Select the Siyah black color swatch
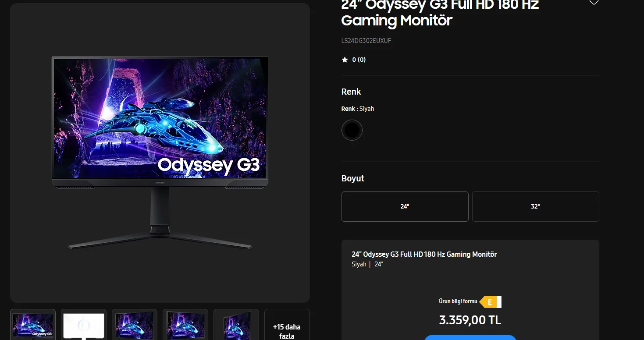This screenshot has width=644, height=340. pyautogui.click(x=352, y=130)
